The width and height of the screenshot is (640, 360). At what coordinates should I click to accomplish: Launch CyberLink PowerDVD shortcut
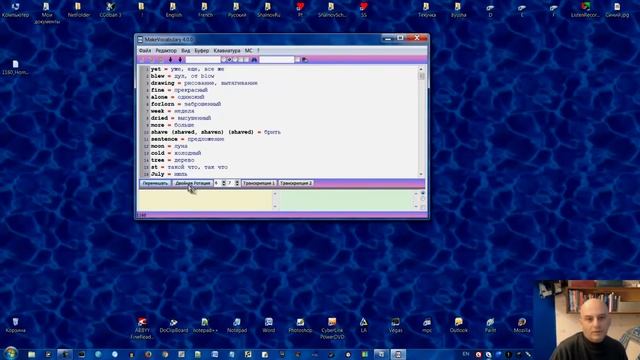coord(332,328)
